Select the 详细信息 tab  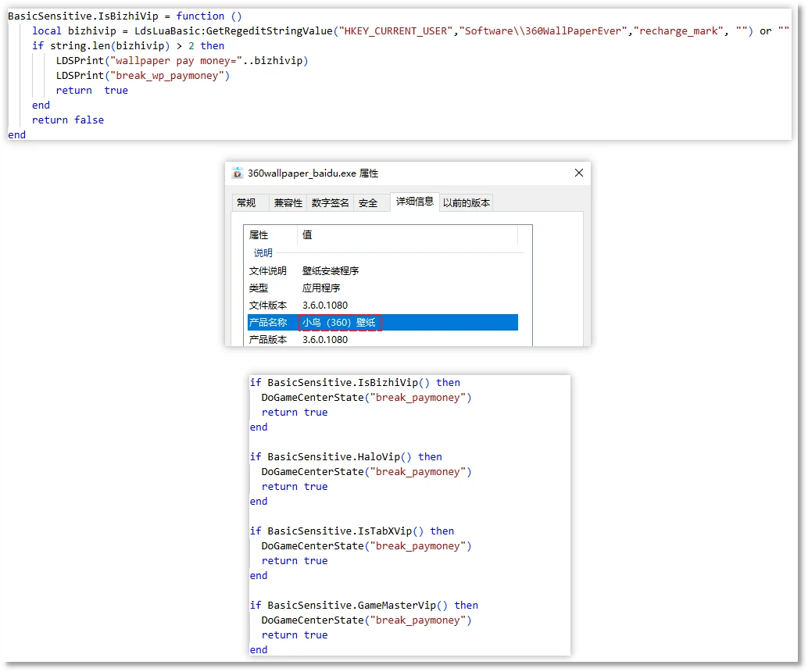pos(414,201)
